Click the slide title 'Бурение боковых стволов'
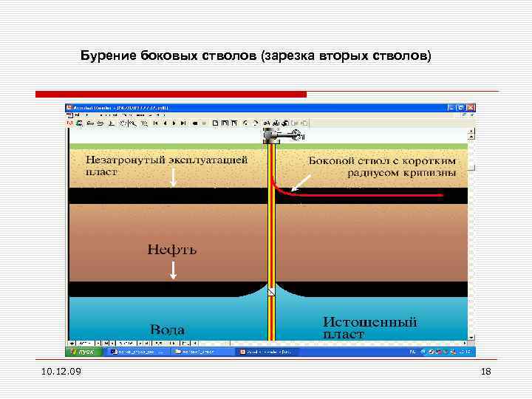 [168, 55]
